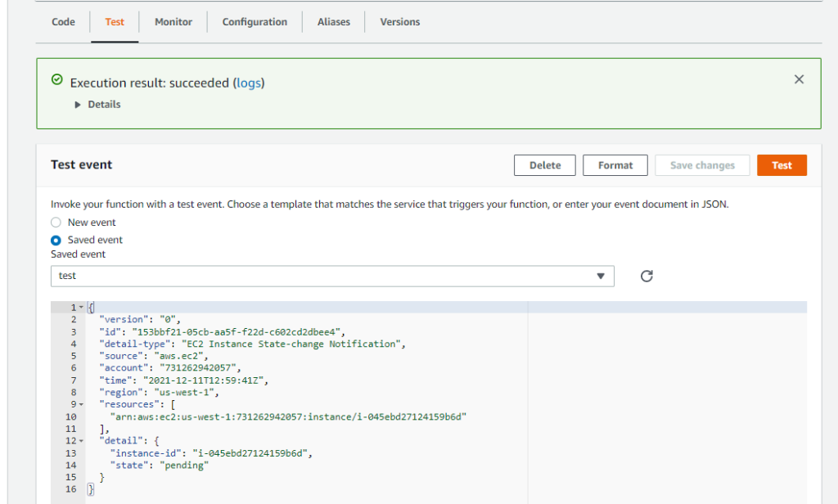View the Versions tab

point(400,22)
